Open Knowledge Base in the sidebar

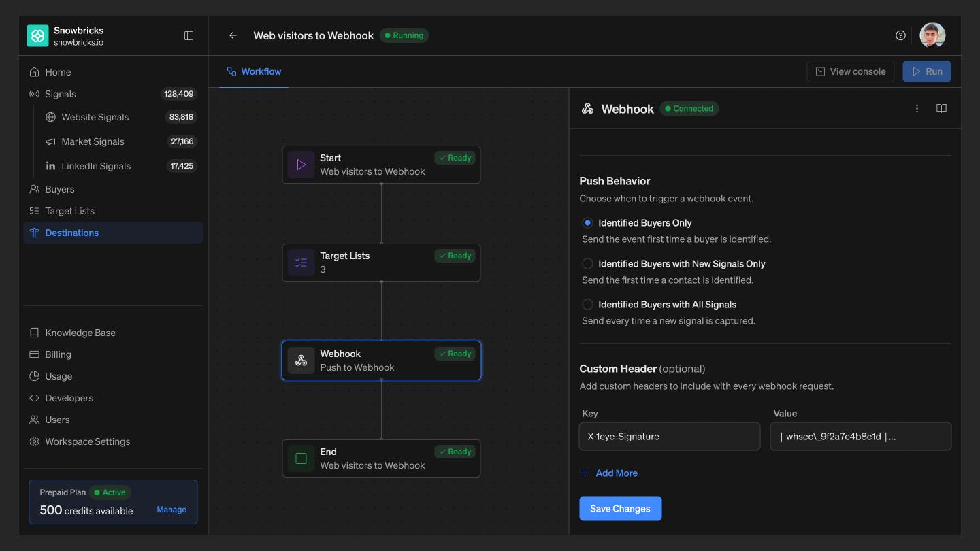(113, 333)
